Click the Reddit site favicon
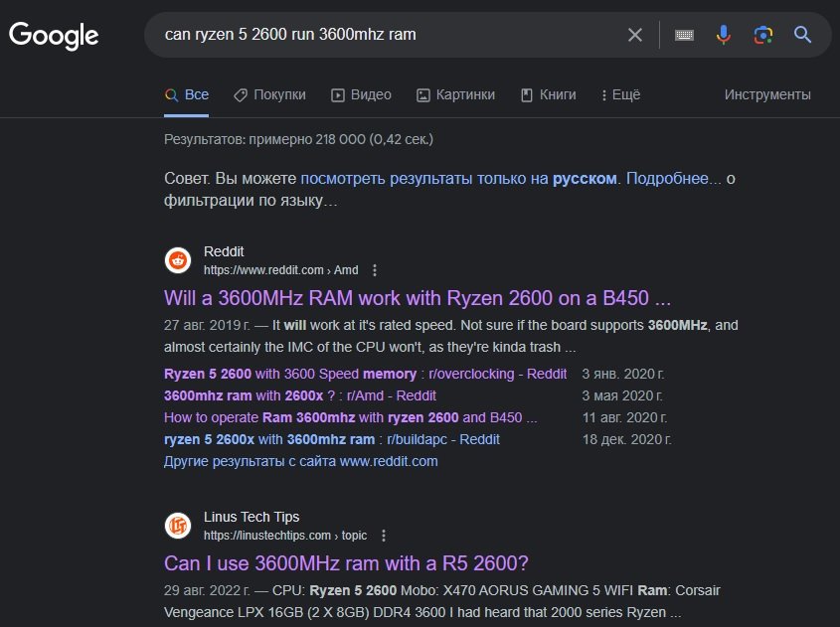Viewport: 840px width, 627px height. click(x=178, y=260)
